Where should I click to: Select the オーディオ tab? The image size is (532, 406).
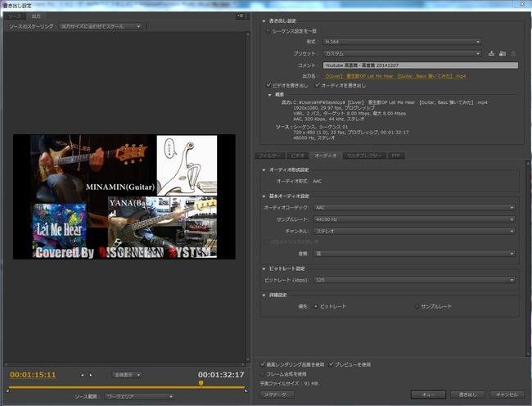coord(326,156)
